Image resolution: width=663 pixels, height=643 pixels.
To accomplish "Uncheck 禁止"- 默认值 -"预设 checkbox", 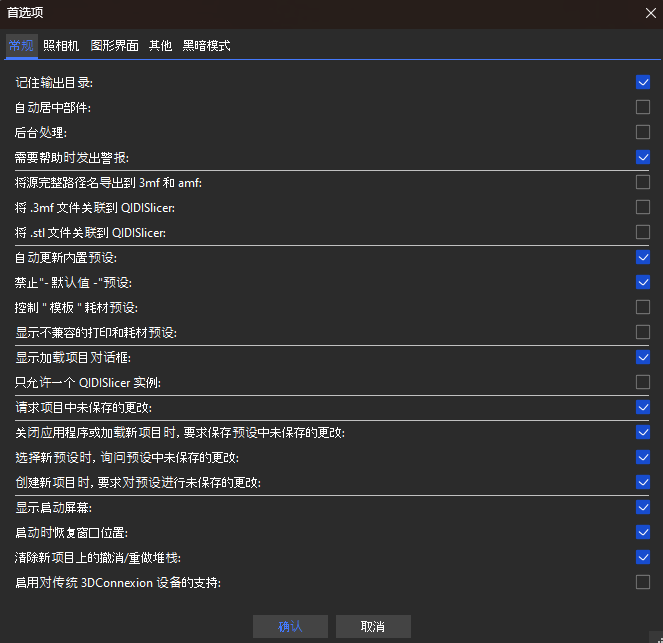I will coord(643,282).
